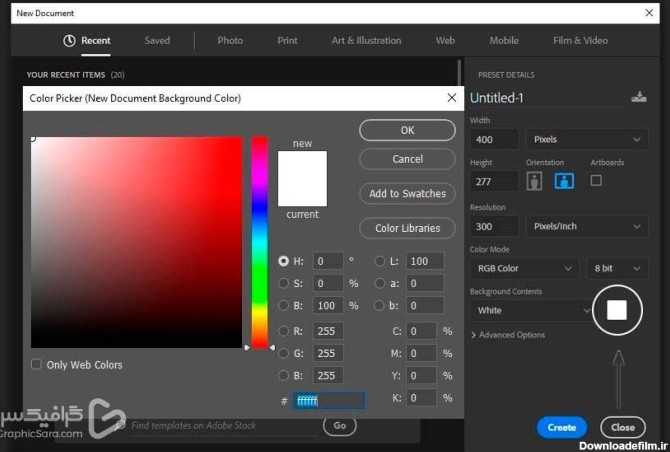Select the R red radio button
Viewport: 670px width, 452px height.
[x=284, y=331]
